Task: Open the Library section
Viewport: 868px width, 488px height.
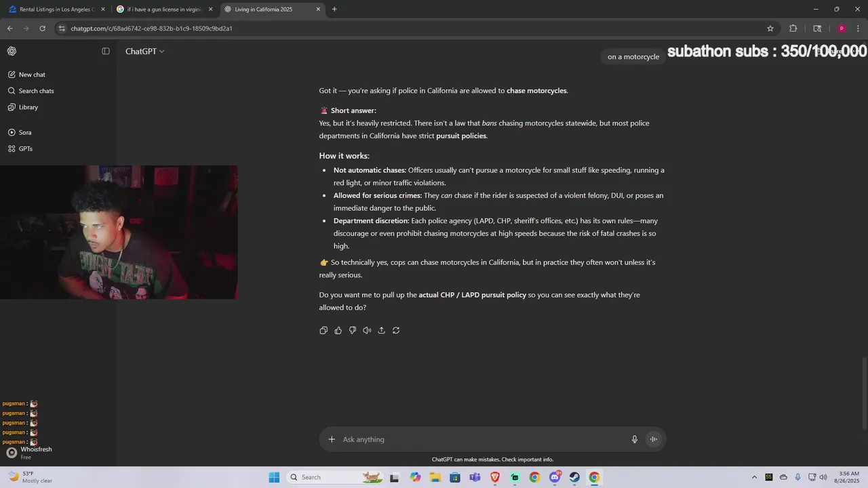Action: pos(28,107)
